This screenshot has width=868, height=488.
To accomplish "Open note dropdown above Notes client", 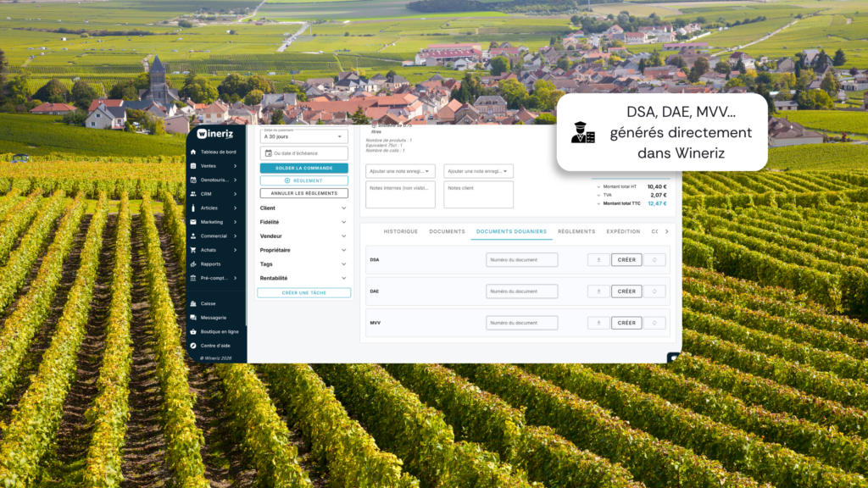I will [478, 171].
